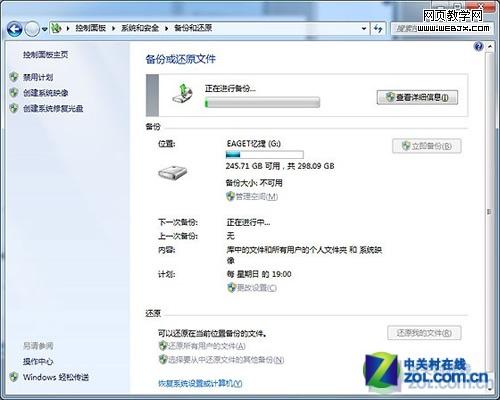This screenshot has width=500, height=400.
Task: Open the recent pages dropdown arrow
Action: coord(44,29)
